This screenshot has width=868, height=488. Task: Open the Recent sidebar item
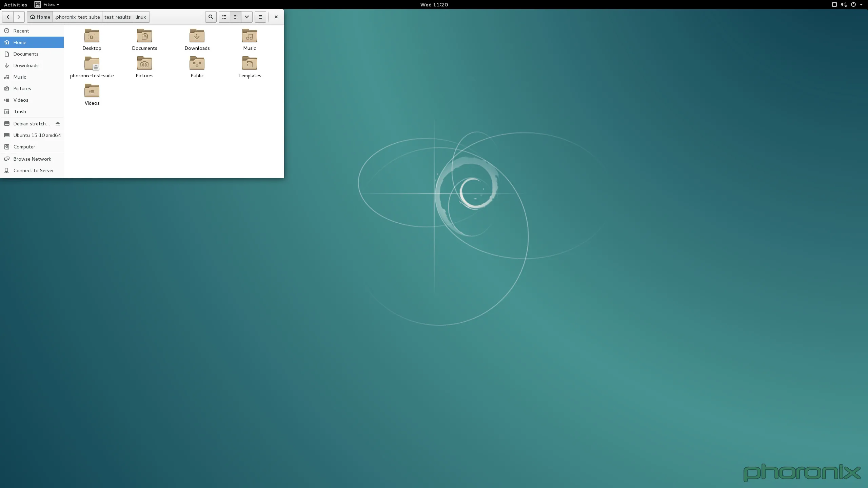(x=21, y=31)
